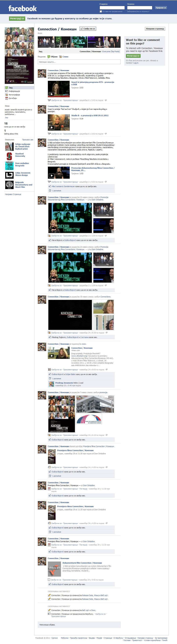Like the page with the Свиђа ми се button beside the title
This screenshot has height=644, width=177.
[88, 29]
